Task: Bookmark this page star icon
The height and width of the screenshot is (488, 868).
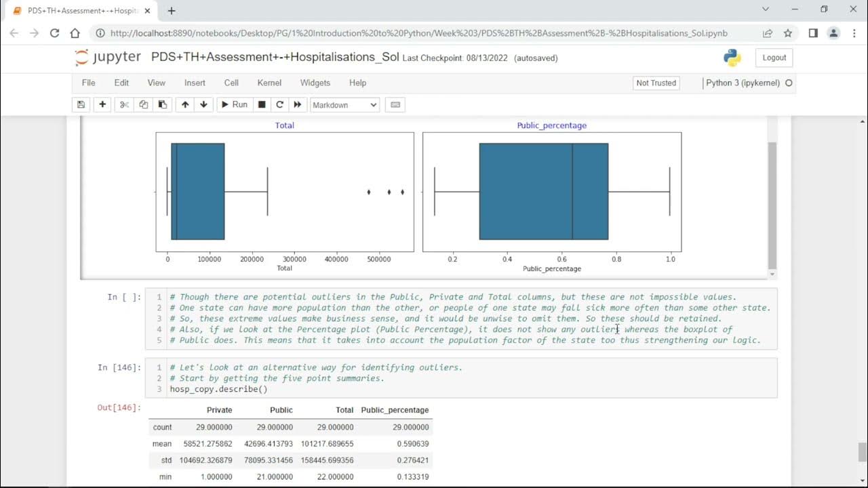Action: point(788,33)
